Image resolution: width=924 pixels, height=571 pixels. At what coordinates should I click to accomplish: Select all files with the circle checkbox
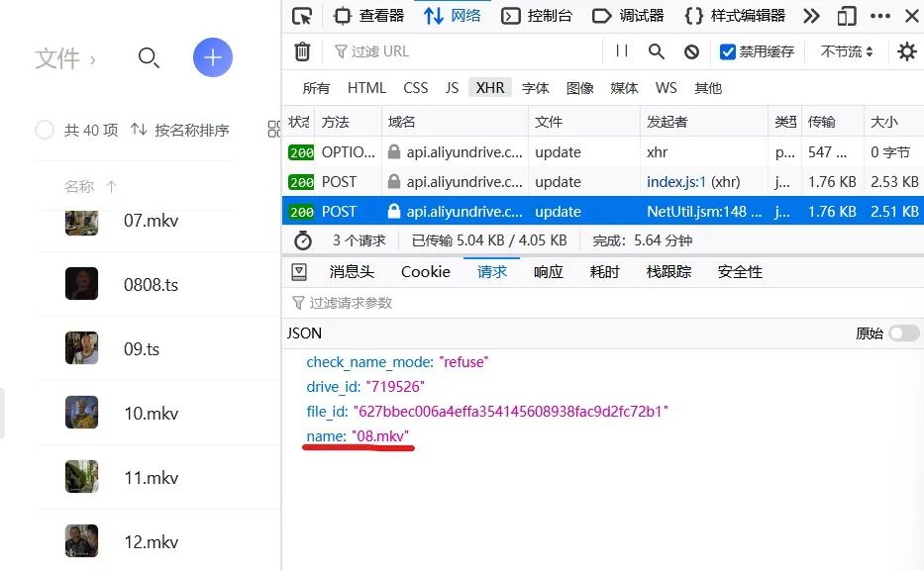(45, 130)
